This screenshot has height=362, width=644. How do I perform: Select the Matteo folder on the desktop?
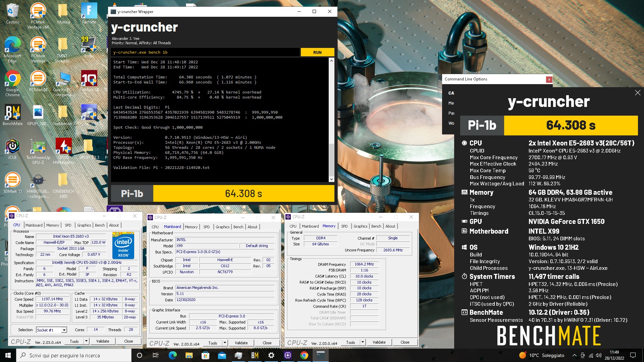pyautogui.click(x=63, y=13)
